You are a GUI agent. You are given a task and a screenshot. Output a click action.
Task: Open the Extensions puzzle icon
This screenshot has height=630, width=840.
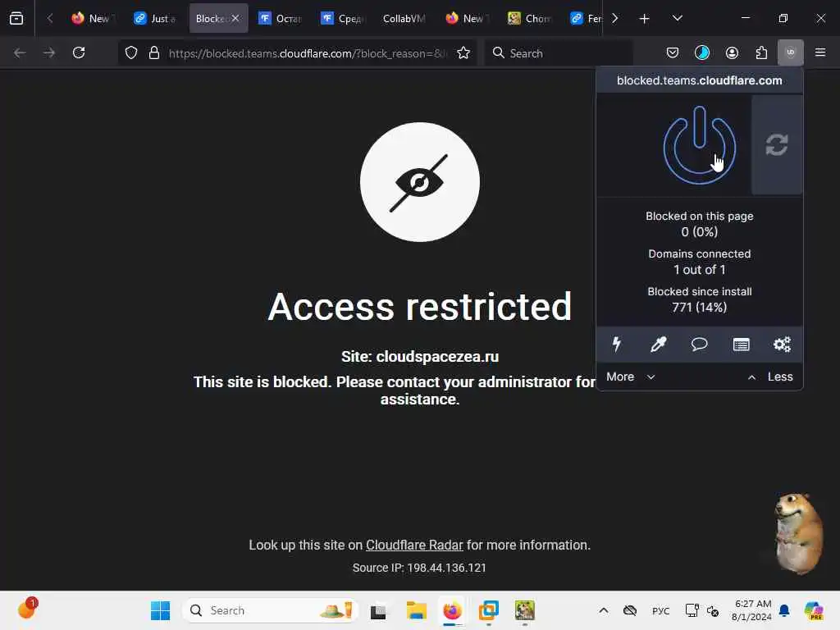click(x=761, y=52)
